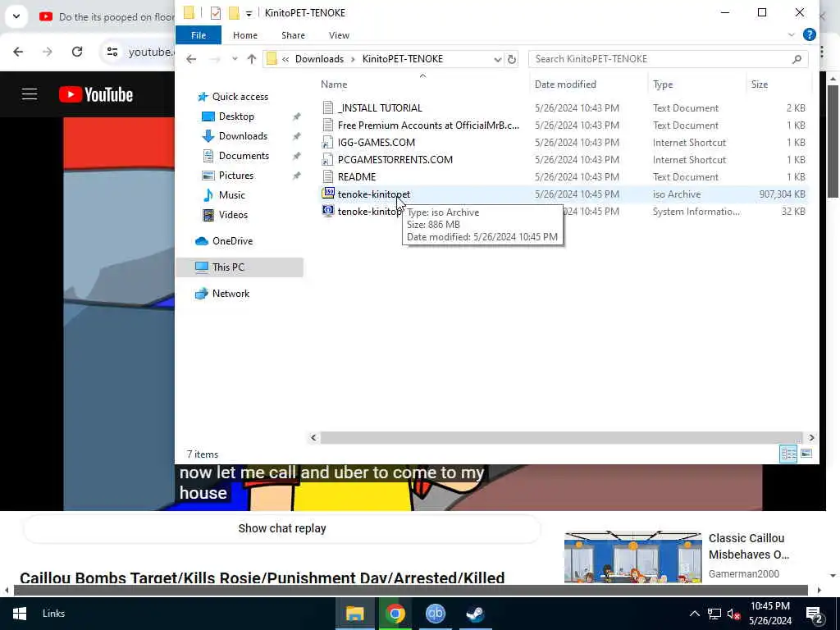This screenshot has width=840, height=630.
Task: Click the Explorer Help question-mark icon
Action: tap(809, 34)
